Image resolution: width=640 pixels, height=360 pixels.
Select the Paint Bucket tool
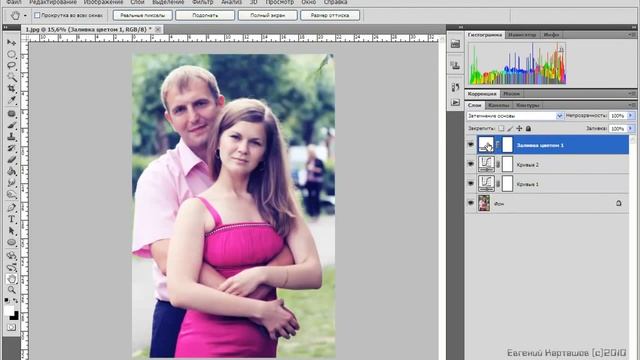click(x=11, y=171)
